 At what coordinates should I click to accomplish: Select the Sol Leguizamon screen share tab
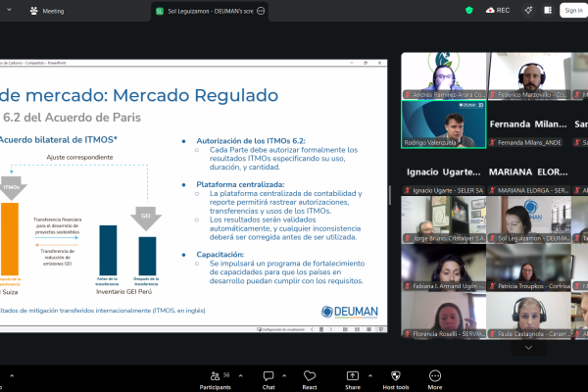(x=210, y=11)
